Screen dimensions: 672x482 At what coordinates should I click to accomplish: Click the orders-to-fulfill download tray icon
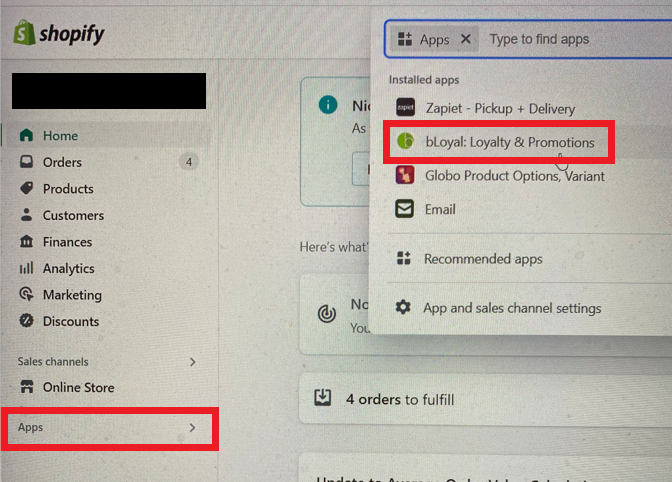pos(322,398)
